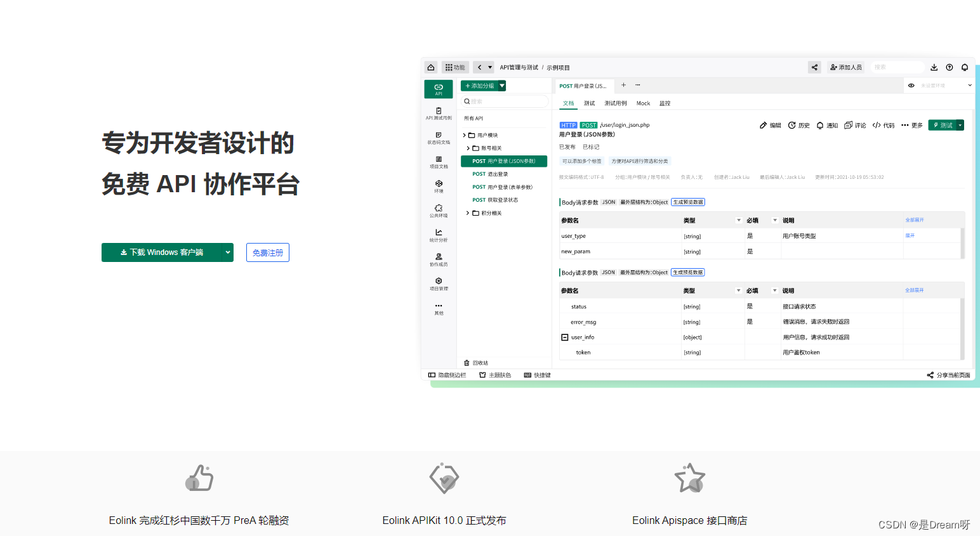Collapse the user_info parameter row
The height and width of the screenshot is (536, 980).
pos(564,337)
